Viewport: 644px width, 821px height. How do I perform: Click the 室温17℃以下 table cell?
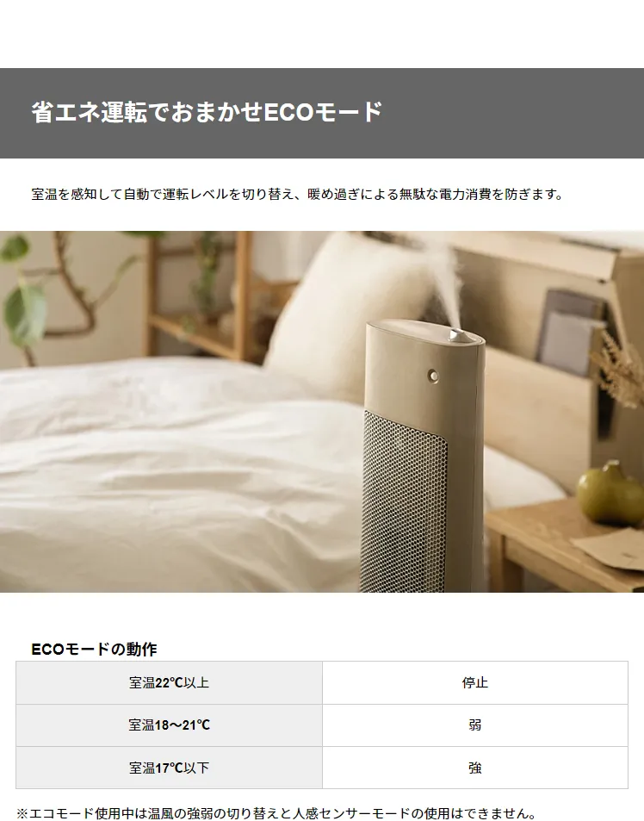(x=169, y=768)
